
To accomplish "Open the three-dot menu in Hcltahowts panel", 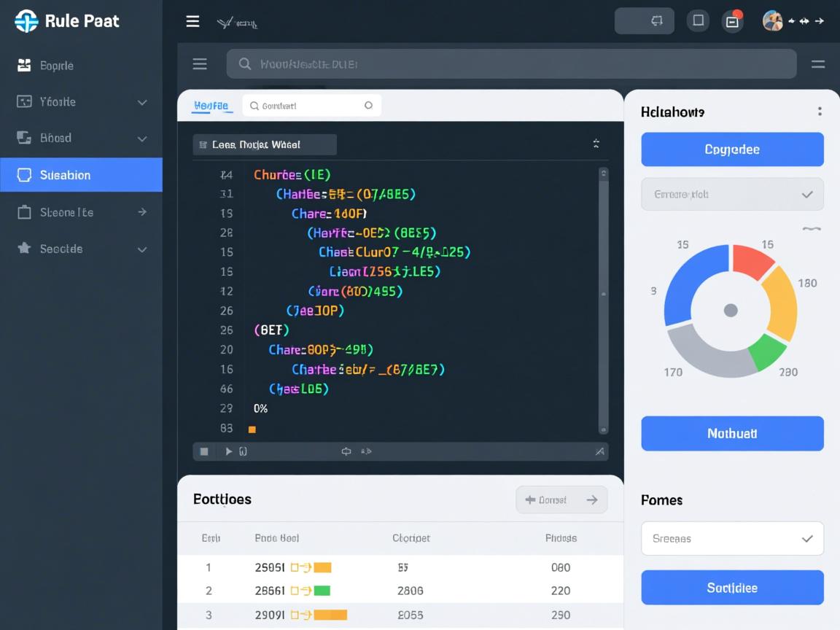I will click(x=820, y=112).
